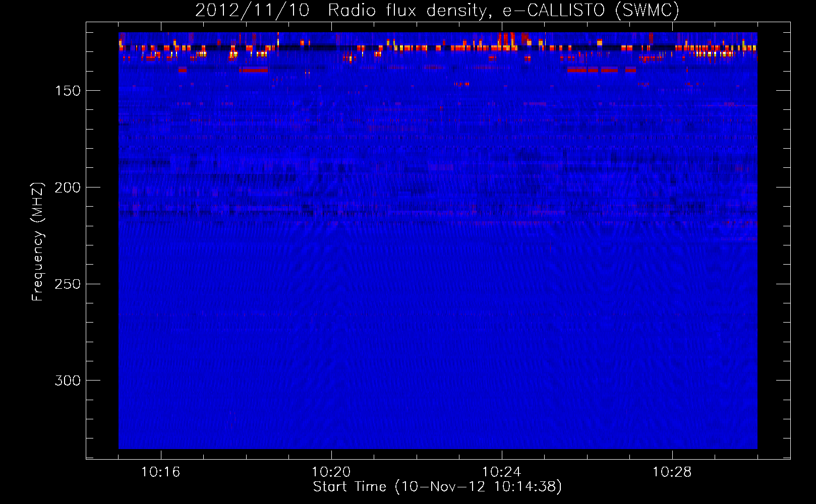Screen dimensions: 816x504
Task: Click the 'Frequency (MHZ)' axis label
Action: tap(38, 241)
